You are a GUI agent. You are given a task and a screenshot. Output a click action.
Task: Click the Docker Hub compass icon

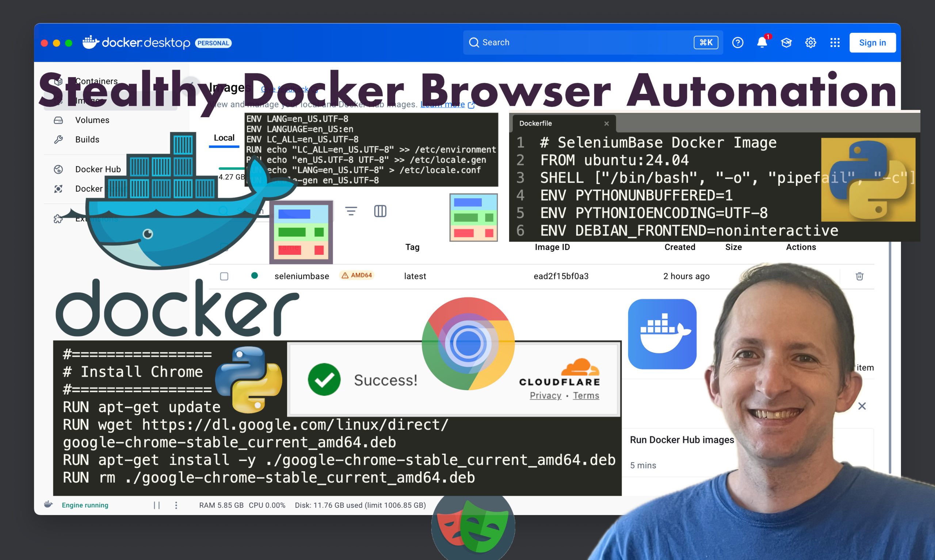click(58, 169)
